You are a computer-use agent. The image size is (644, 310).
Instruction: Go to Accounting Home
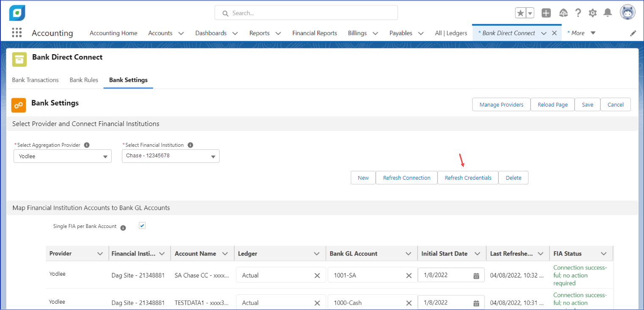(113, 33)
